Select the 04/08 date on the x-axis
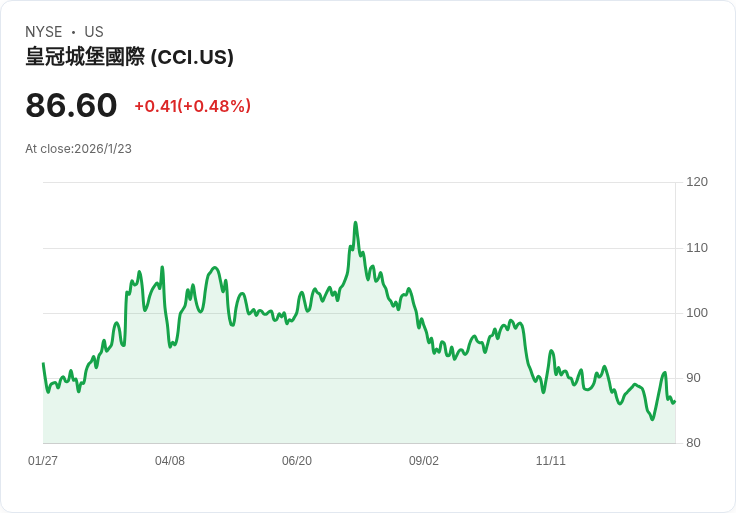Viewport: 736px width, 513px height. pos(170,461)
